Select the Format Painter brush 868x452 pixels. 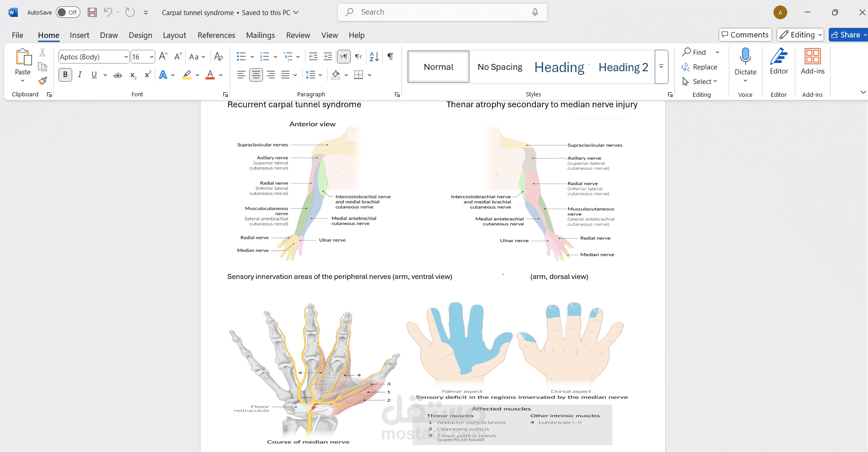coord(42,81)
